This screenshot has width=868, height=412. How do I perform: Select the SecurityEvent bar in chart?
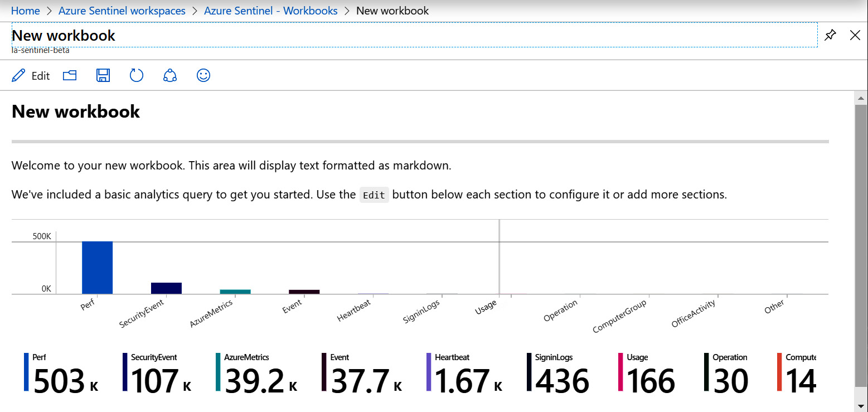click(x=166, y=288)
